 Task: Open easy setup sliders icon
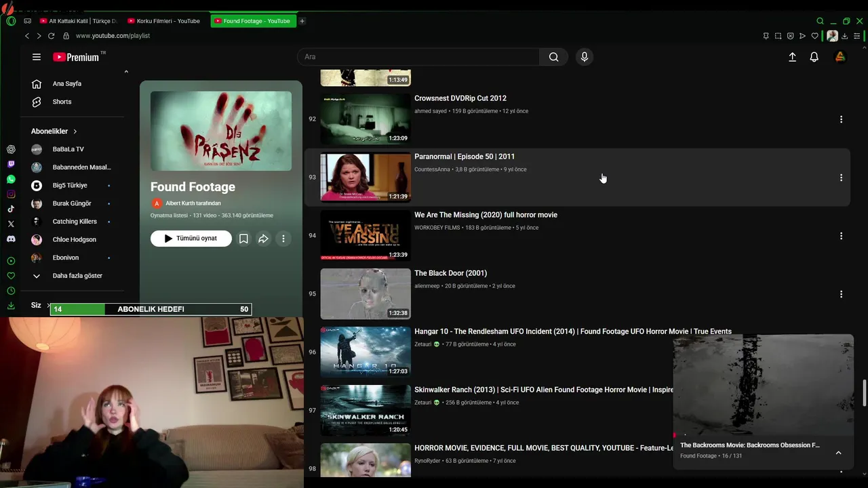858,36
